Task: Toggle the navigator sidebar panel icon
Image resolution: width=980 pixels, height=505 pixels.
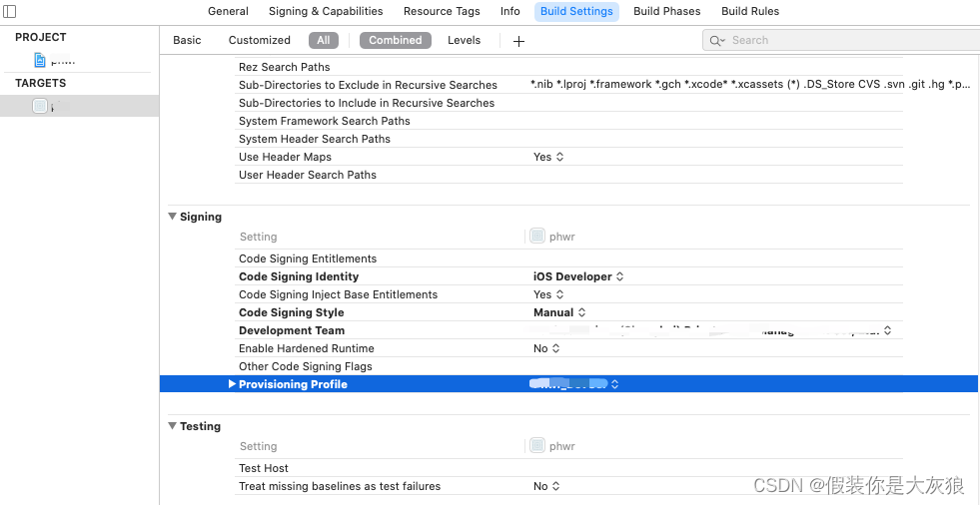Action: (x=9, y=11)
